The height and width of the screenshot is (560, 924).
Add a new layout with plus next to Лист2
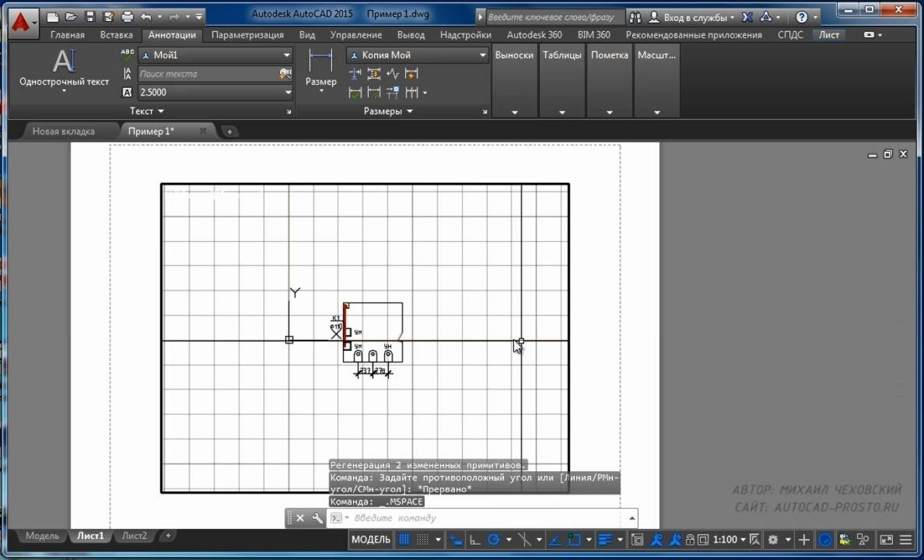(168, 535)
